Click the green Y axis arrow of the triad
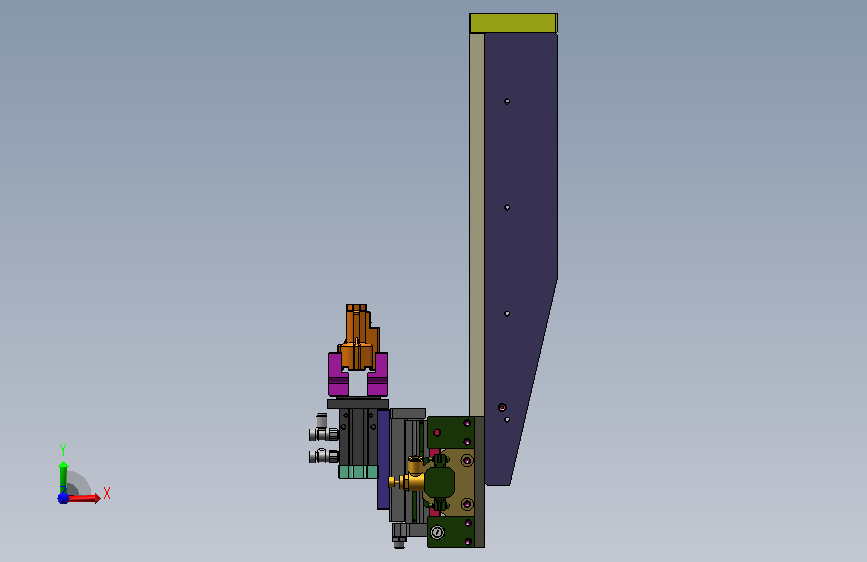Screen dimensions: 867x562 [63, 476]
